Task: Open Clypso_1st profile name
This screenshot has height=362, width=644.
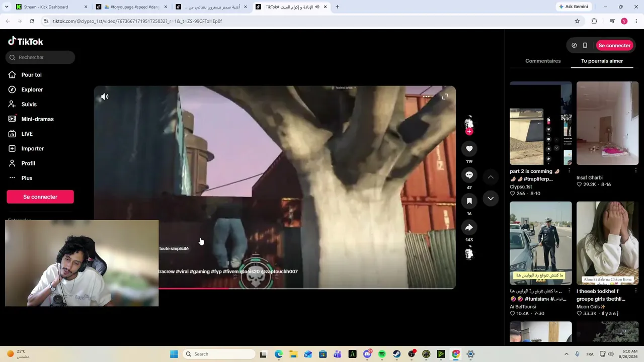Action: click(521, 187)
